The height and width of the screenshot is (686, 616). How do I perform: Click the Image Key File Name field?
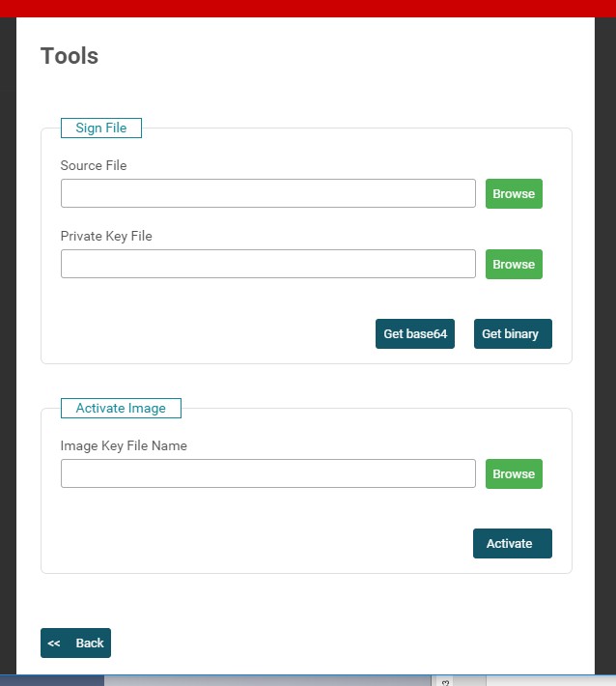tap(267, 473)
